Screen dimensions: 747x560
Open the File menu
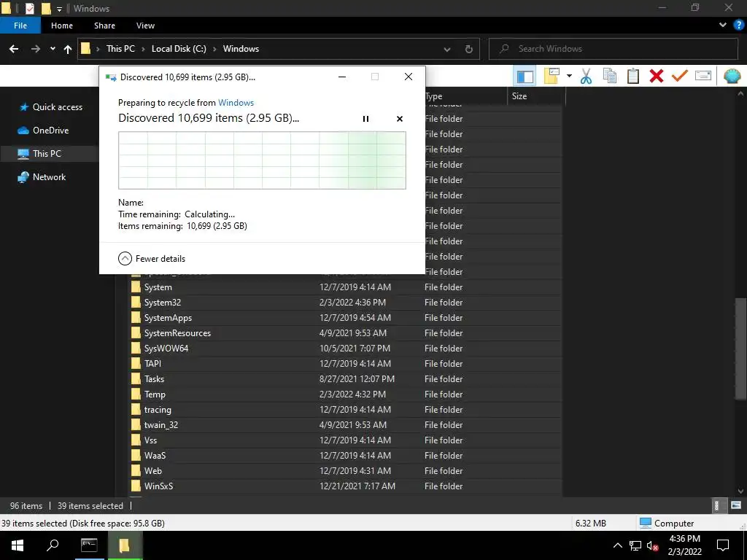[20, 26]
